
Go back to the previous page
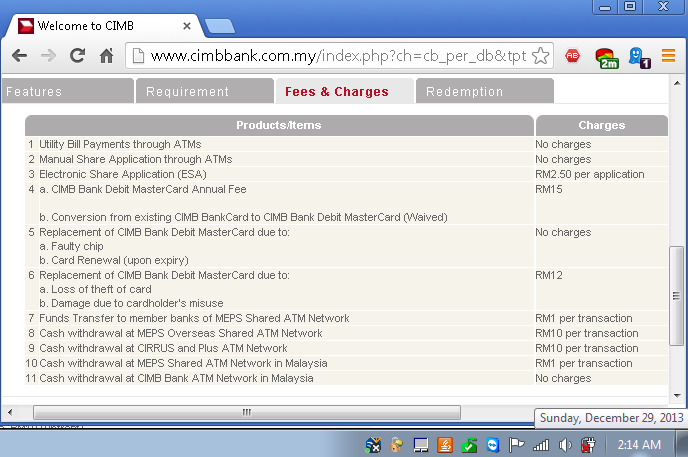pyautogui.click(x=19, y=56)
